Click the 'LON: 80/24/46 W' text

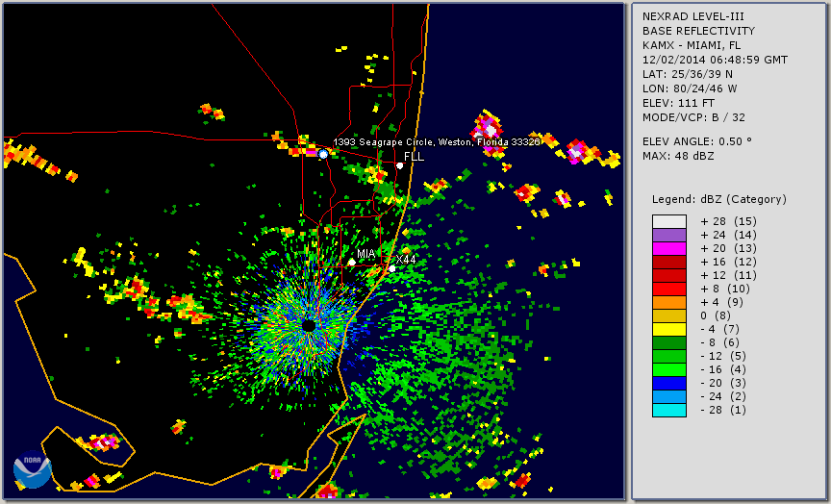pyautogui.click(x=690, y=88)
